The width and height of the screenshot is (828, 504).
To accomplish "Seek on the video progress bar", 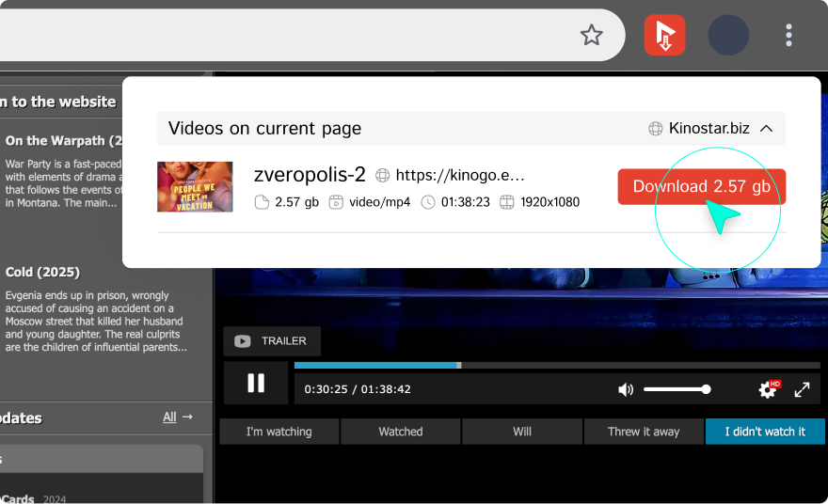I will click(555, 365).
